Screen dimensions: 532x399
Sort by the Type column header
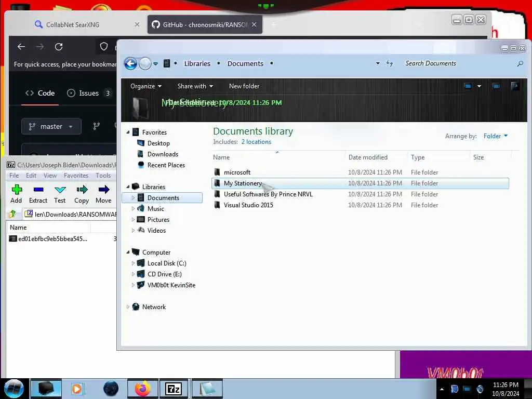[418, 157]
